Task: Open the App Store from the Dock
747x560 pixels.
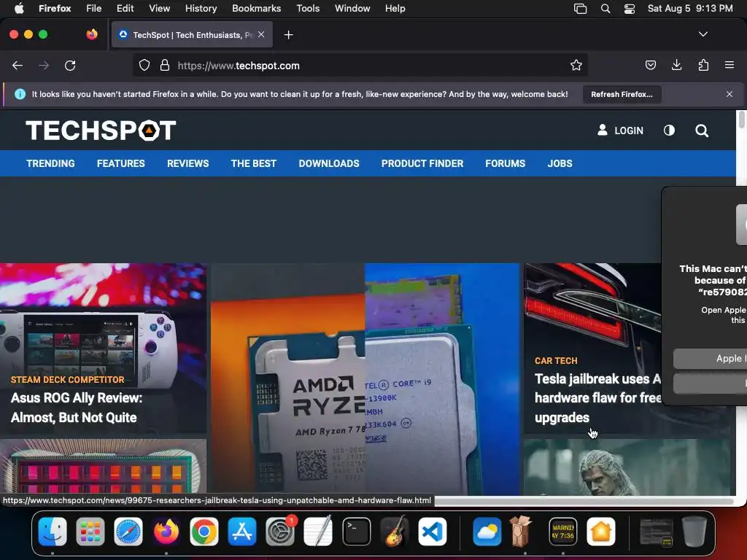Action: pos(242,532)
